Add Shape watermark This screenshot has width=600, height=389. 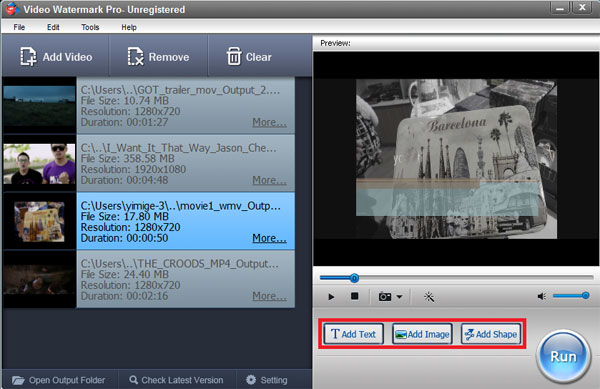491,334
